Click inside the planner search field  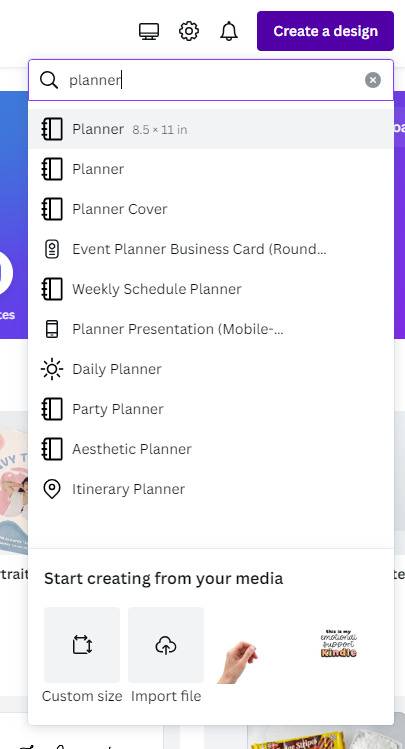[x=213, y=80]
